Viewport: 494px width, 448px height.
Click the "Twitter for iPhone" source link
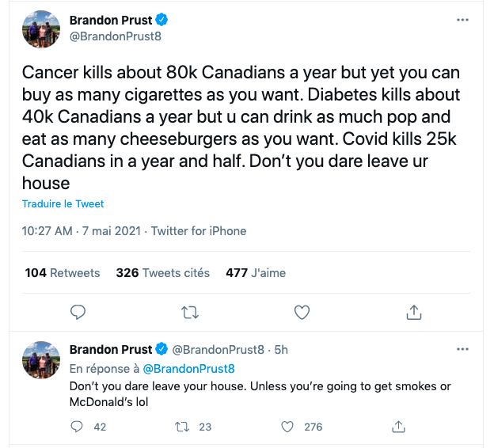198,231
